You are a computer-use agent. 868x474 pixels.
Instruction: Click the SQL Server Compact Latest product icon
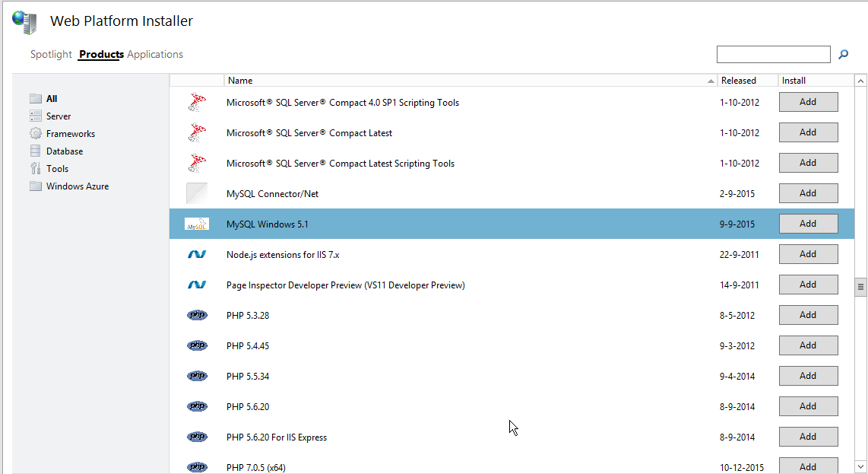tap(197, 133)
